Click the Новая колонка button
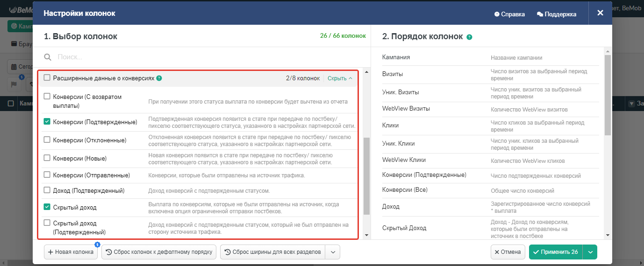644x266 pixels. coord(71,252)
